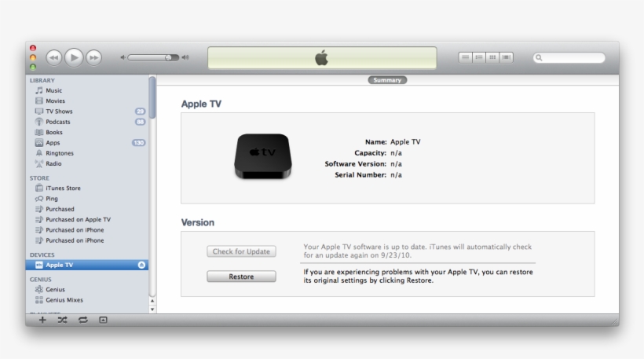The height and width of the screenshot is (359, 644).
Task: Switch to Cover Flow view button
Action: 506,57
